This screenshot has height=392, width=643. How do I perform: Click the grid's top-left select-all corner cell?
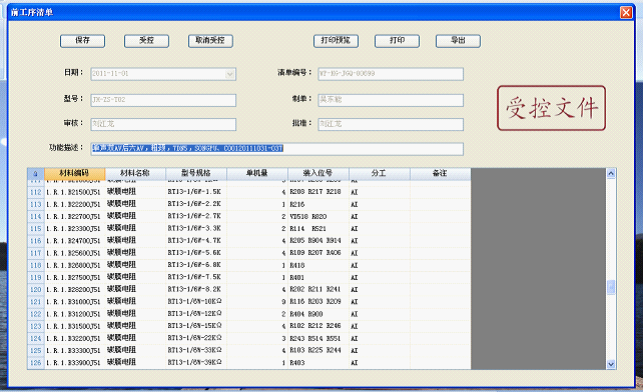36,173
